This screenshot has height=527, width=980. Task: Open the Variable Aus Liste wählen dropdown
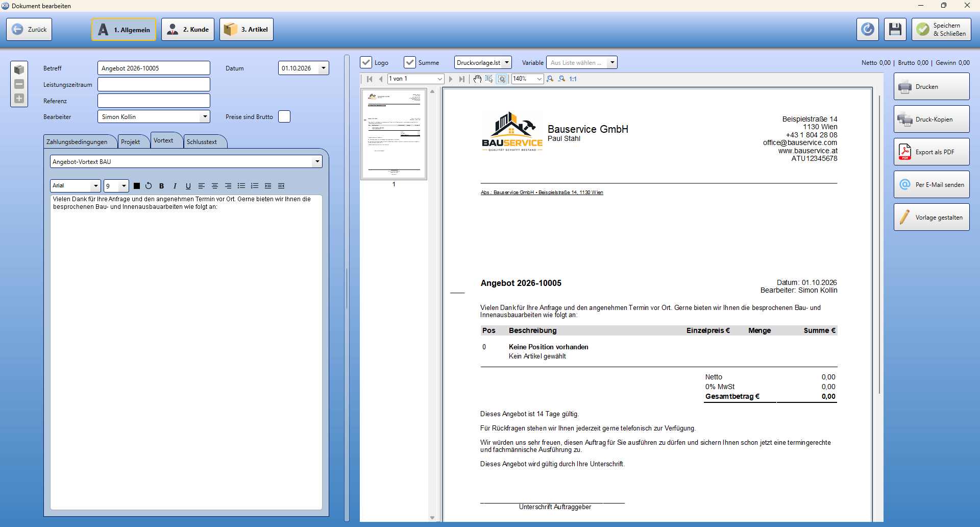tap(612, 62)
